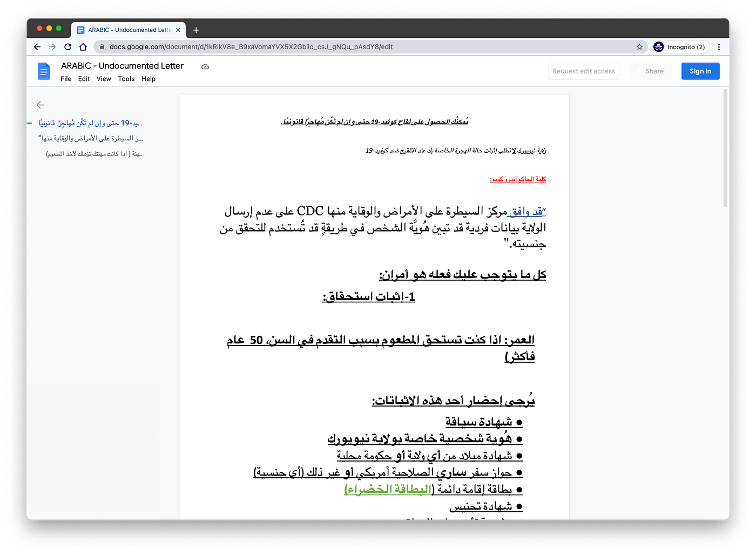Open the View menu
756x555 pixels.
[x=104, y=79]
